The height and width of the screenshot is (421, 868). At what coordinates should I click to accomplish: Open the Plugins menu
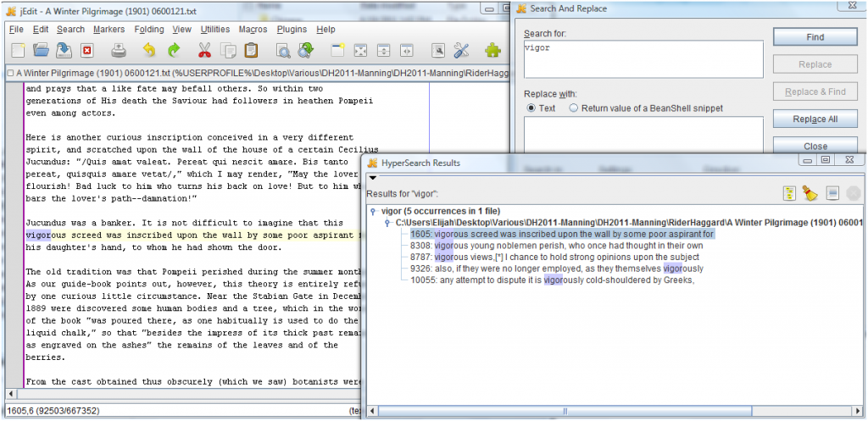(x=292, y=30)
